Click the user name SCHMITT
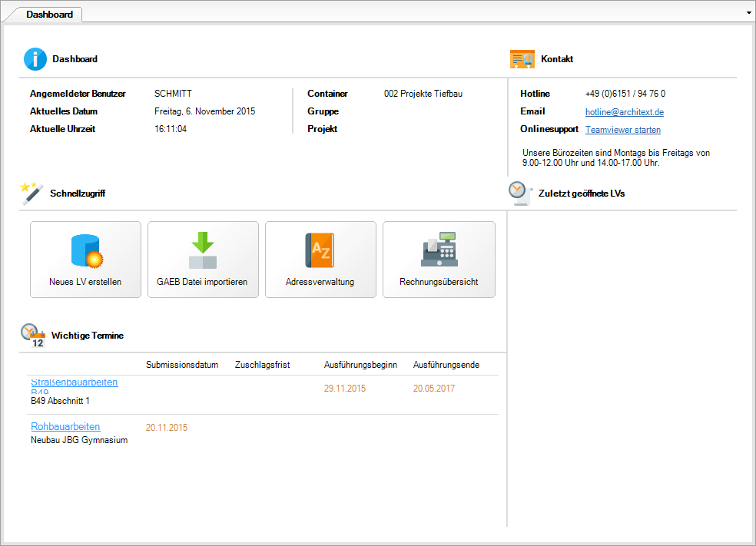This screenshot has width=756, height=546. (173, 94)
